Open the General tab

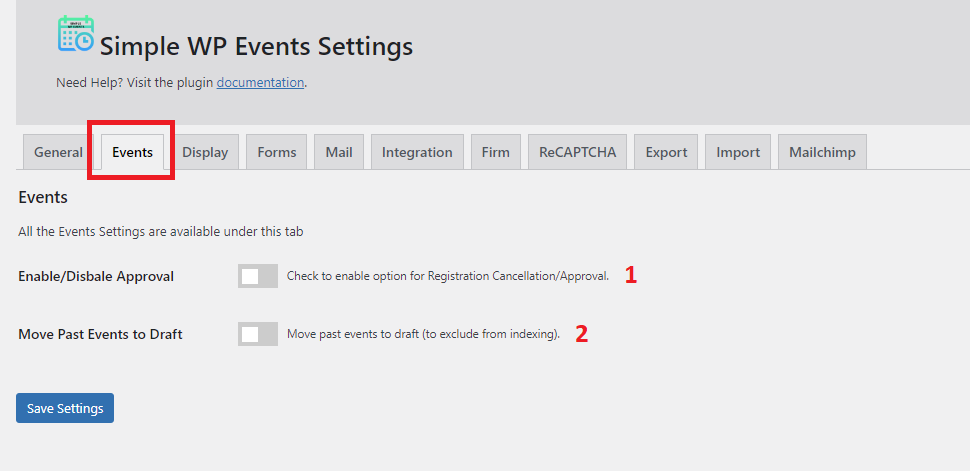pos(58,152)
